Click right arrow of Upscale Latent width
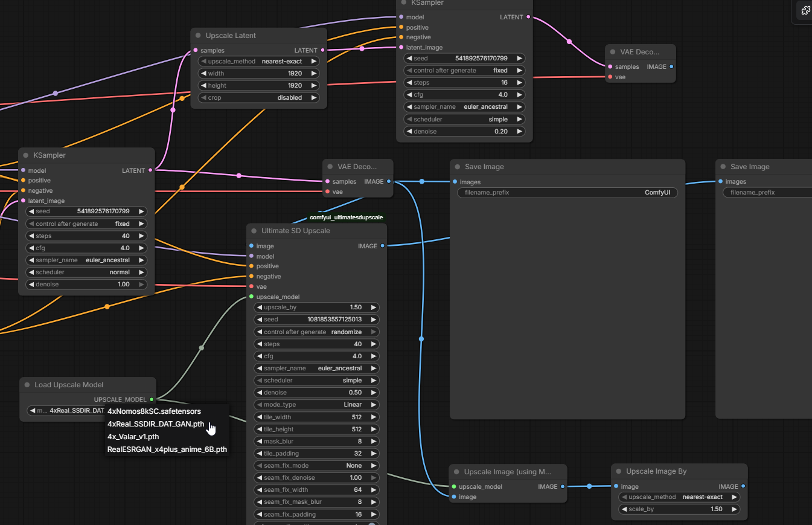Screen dimensions: 812x525 [x=314, y=73]
